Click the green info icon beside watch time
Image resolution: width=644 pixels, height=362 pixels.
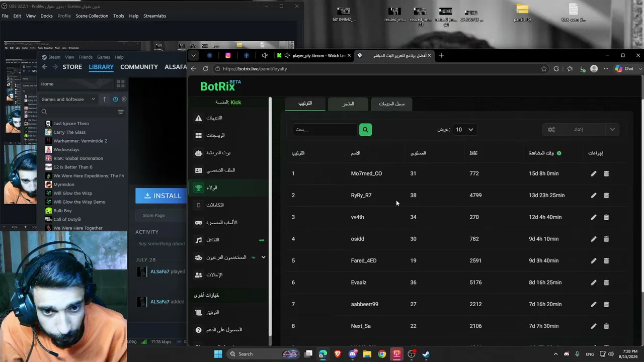(x=559, y=153)
